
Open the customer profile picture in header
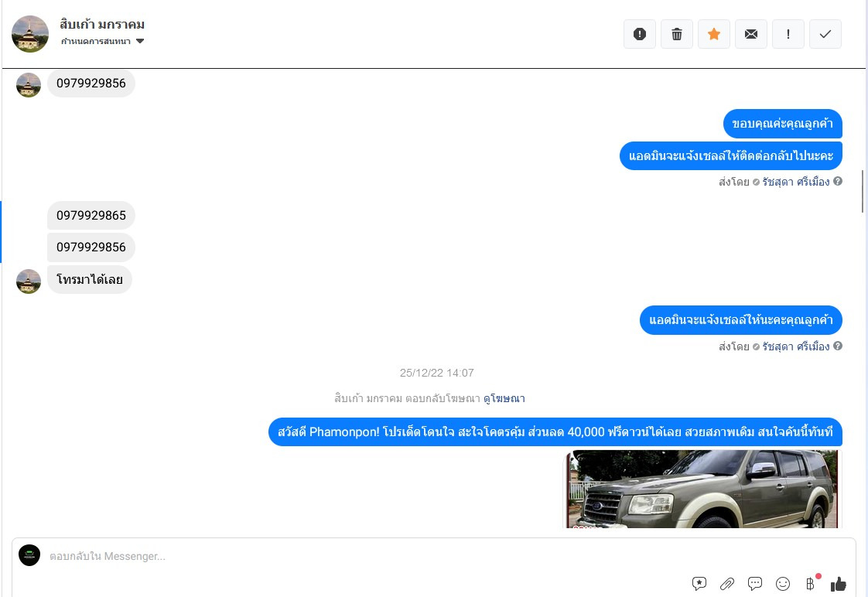tap(30, 34)
